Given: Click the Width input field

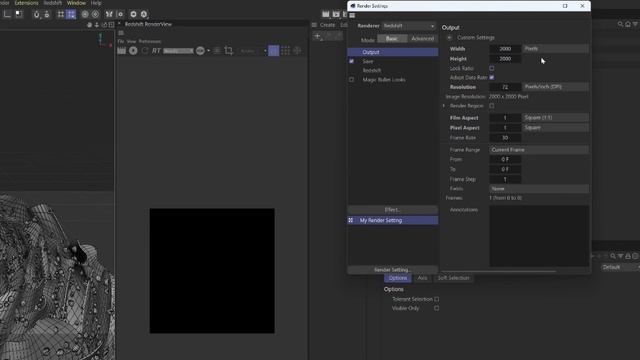Looking at the screenshot, I should pos(505,49).
